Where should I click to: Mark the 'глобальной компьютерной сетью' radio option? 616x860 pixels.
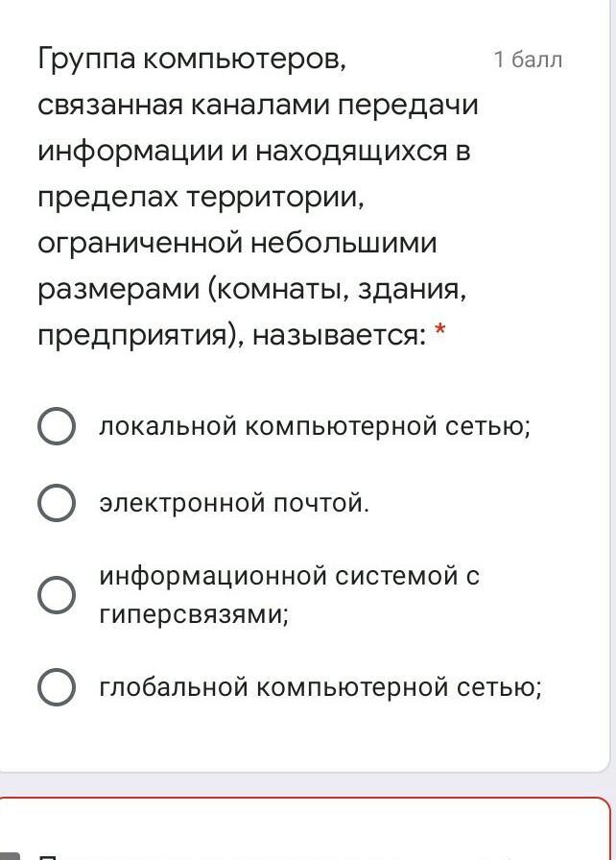point(57,687)
